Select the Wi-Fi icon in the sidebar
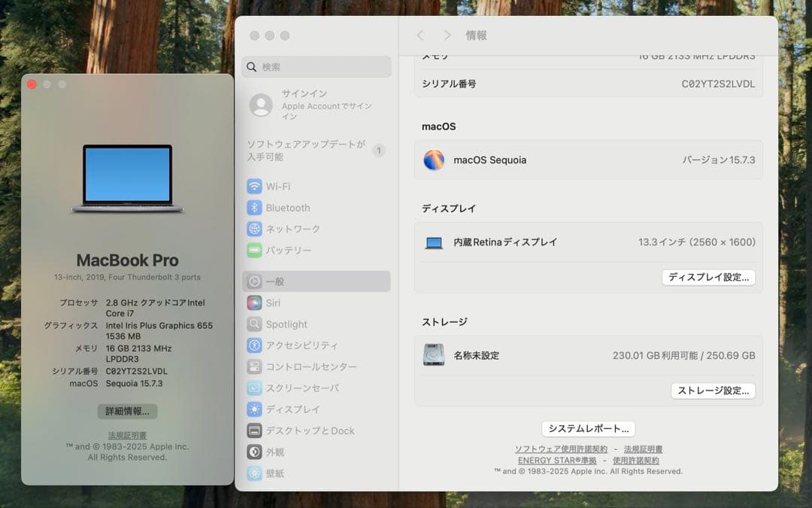Screen dimensions: 812x508 [254, 186]
